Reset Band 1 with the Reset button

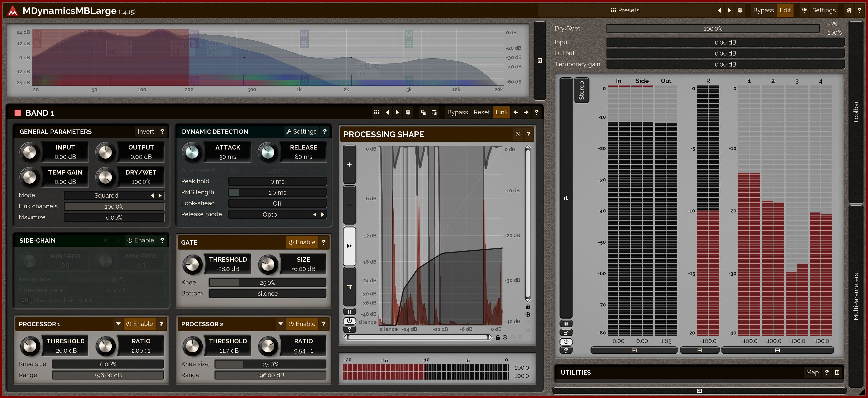pyautogui.click(x=482, y=112)
